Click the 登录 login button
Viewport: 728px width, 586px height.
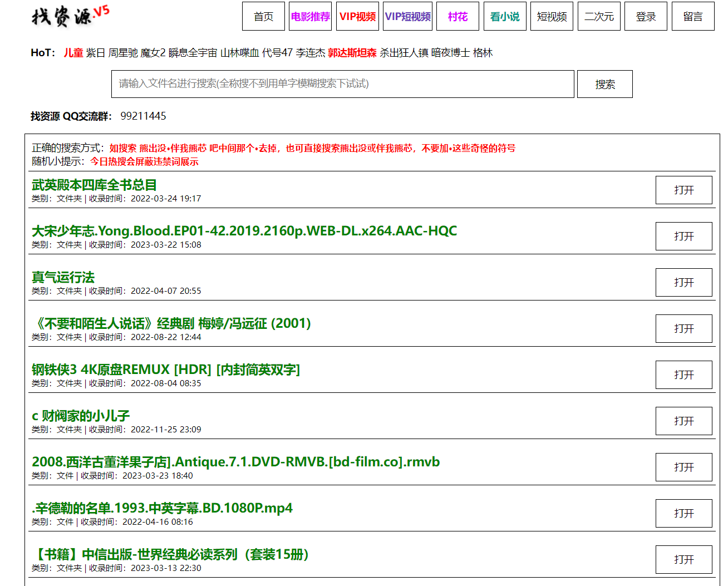click(646, 16)
